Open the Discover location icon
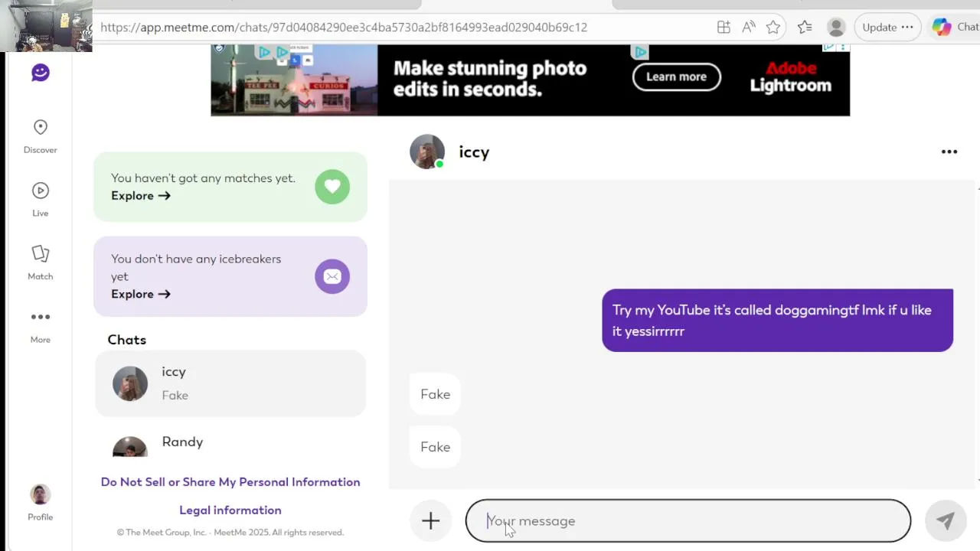980x551 pixels. coord(41,127)
